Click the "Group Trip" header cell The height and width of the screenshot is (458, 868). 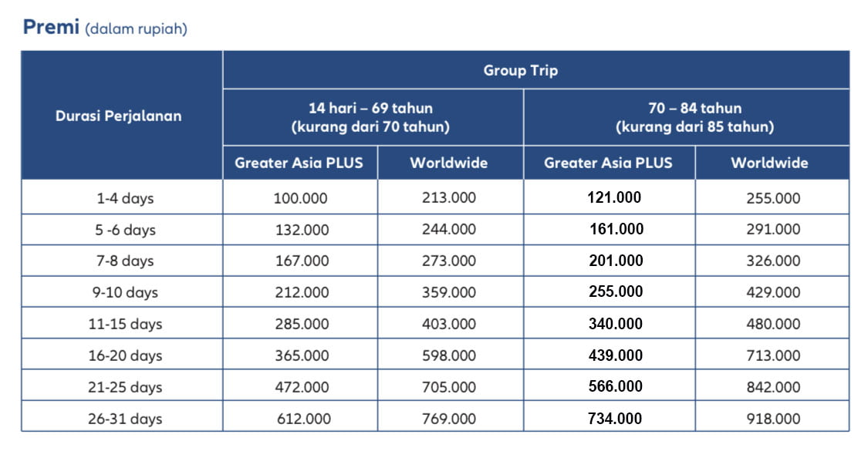point(520,70)
